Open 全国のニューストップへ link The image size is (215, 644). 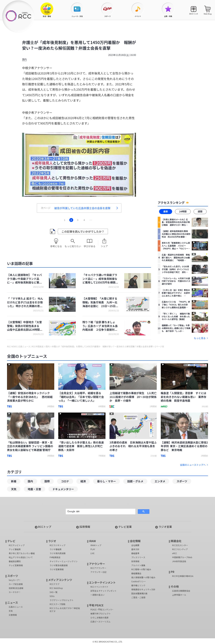tap(194, 465)
